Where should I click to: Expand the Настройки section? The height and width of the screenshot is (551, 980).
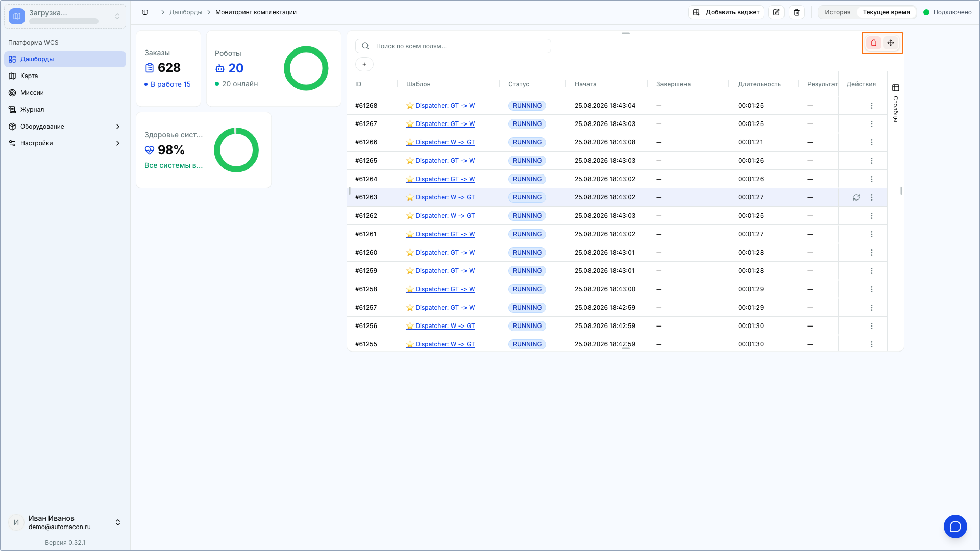click(x=65, y=143)
